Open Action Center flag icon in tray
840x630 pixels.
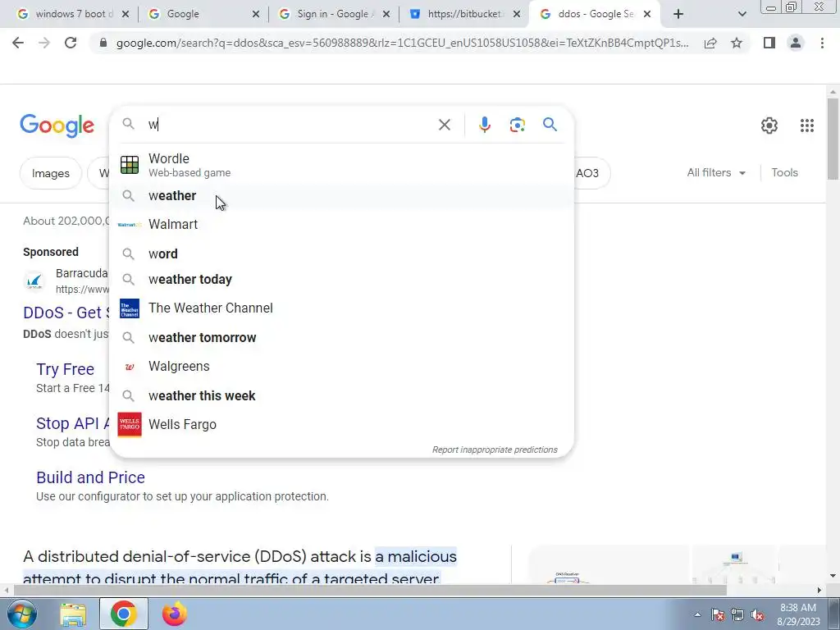(x=718, y=615)
